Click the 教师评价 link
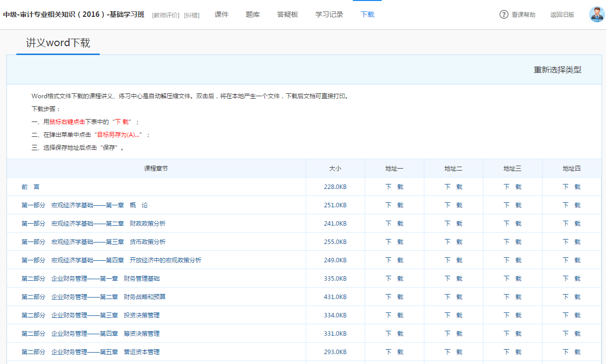Image resolution: width=606 pixels, height=364 pixels. point(166,15)
